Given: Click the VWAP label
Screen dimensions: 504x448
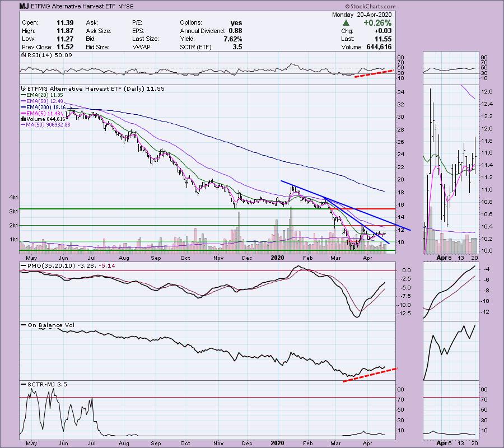Looking at the screenshot, I should coord(142,47).
